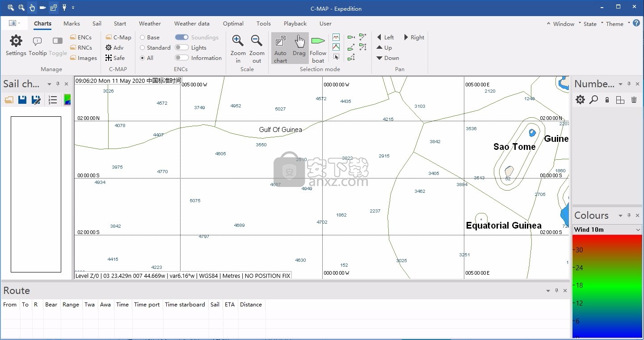This screenshot has width=644, height=340.
Task: Open the Optimal ribbon tab
Action: click(x=233, y=24)
